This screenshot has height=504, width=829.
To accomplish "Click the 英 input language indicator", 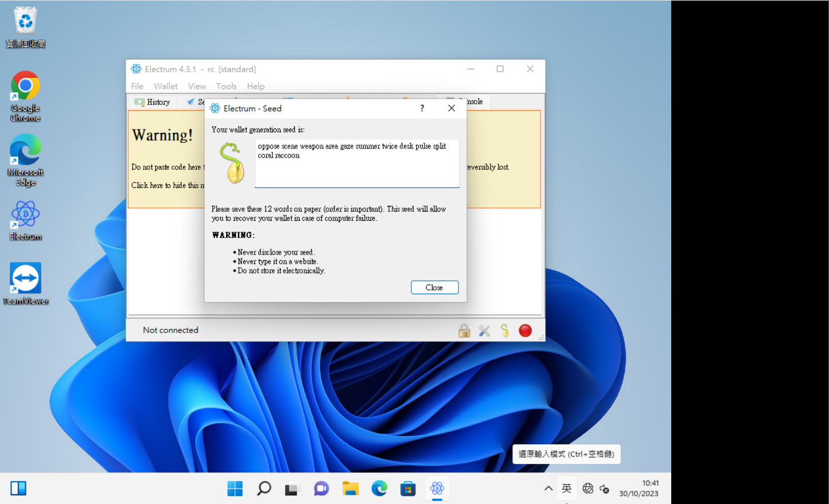I will [x=567, y=489].
